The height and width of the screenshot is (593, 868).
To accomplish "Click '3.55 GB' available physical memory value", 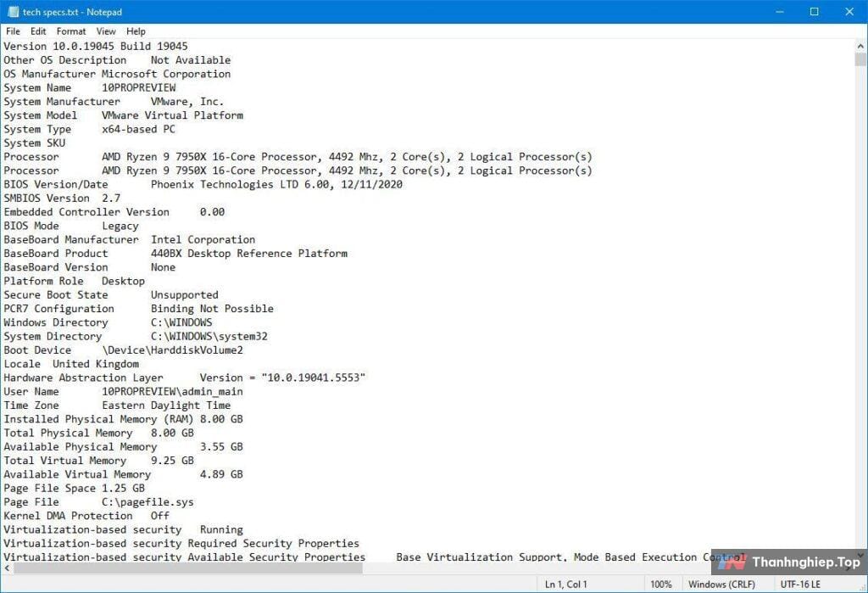I will (x=221, y=447).
